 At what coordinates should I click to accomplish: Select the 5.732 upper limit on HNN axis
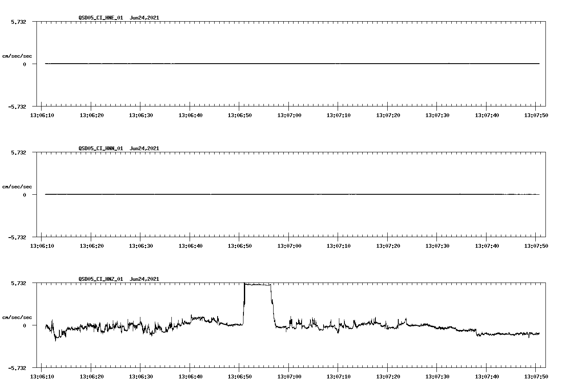pos(19,152)
